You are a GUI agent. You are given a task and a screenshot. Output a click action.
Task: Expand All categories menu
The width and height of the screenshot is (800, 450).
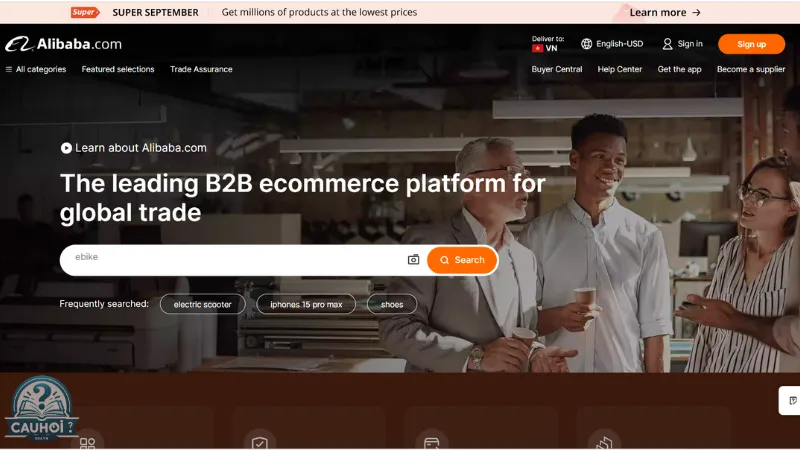coord(36,69)
